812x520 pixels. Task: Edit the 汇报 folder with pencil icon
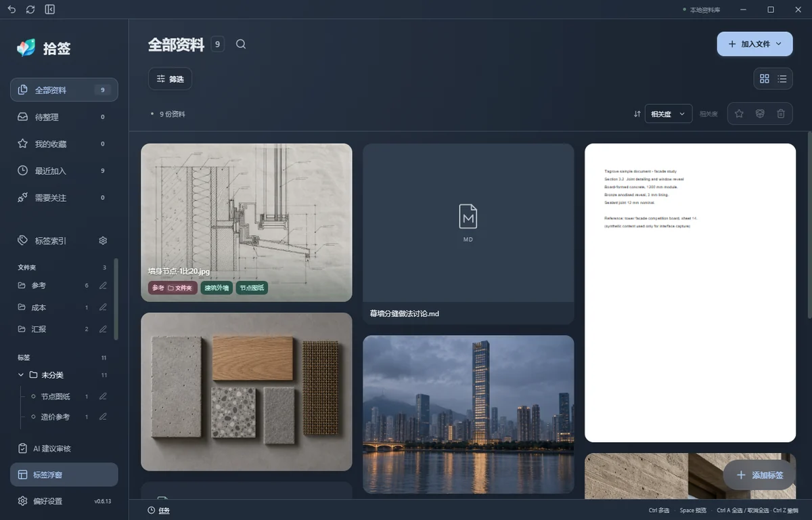[103, 329]
